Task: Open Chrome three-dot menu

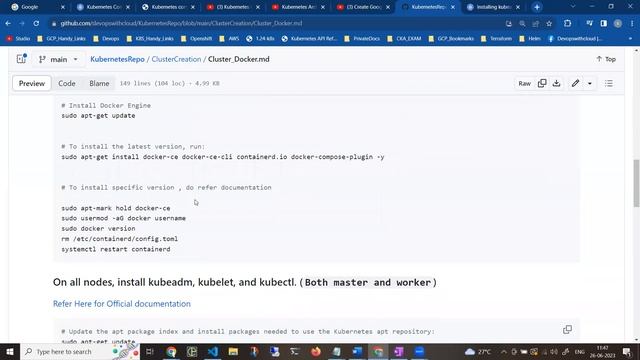Action: pyautogui.click(x=632, y=23)
